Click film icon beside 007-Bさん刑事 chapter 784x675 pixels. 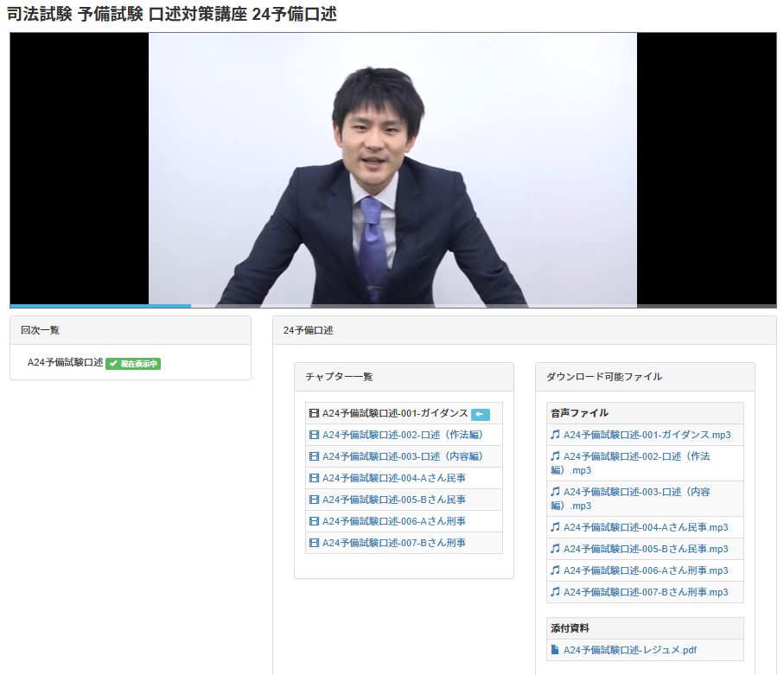[x=314, y=543]
